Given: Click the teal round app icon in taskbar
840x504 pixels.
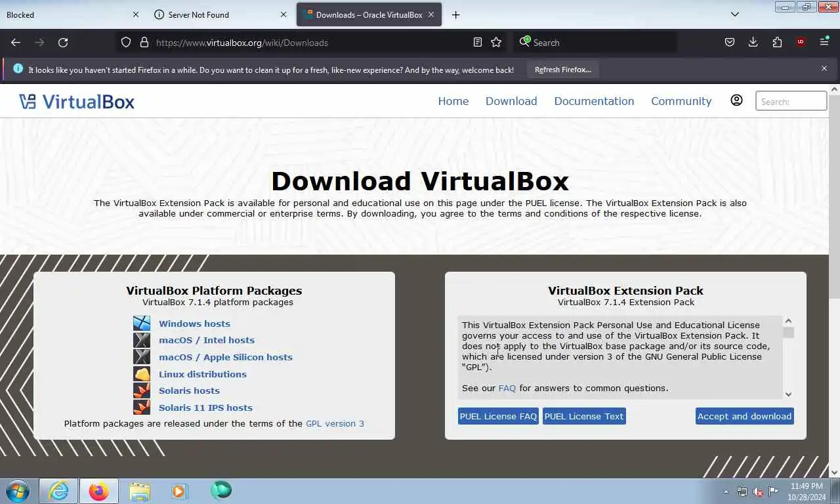Looking at the screenshot, I should tap(220, 490).
